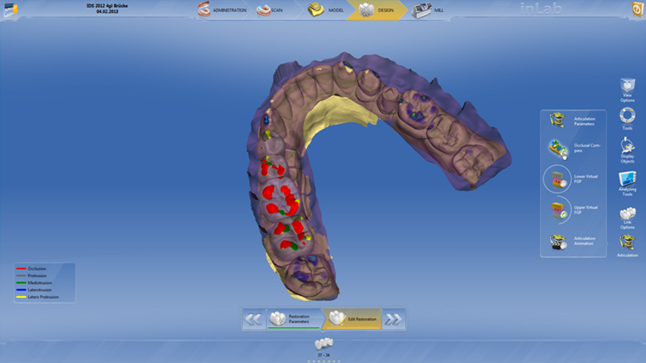Select the Restoration Parameters step
The height and width of the screenshot is (363, 646).
coord(294,319)
